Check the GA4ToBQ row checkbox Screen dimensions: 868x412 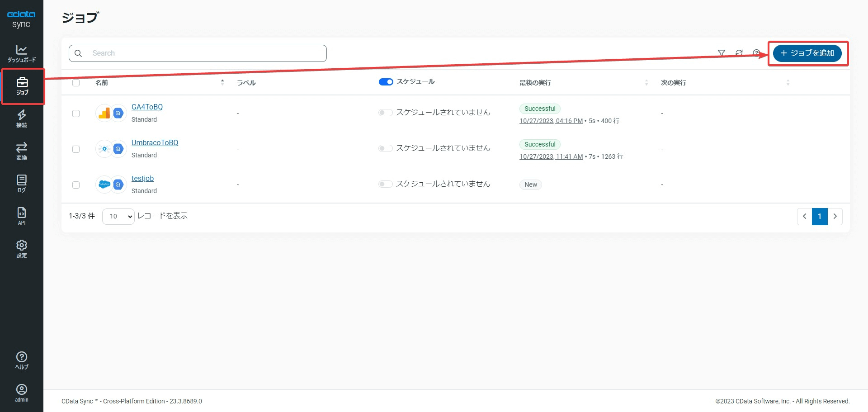click(x=76, y=114)
